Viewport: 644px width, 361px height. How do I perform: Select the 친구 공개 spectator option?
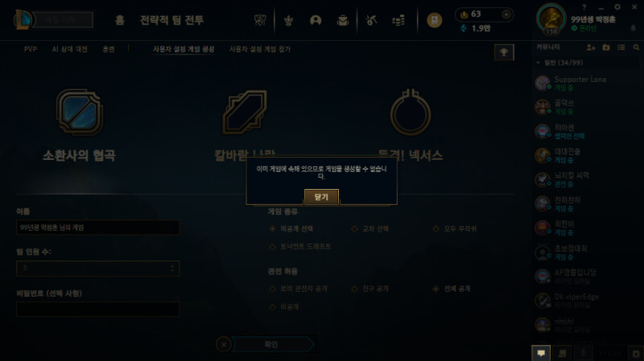pyautogui.click(x=370, y=289)
